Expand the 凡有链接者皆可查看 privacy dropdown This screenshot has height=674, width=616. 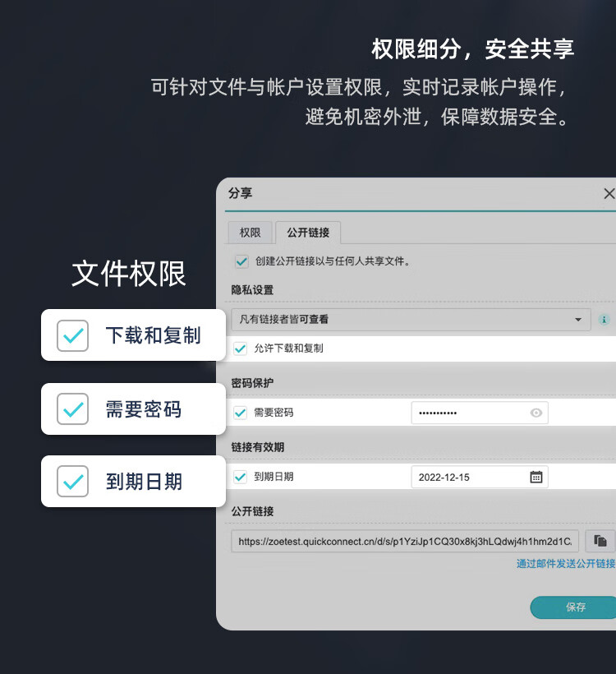(411, 319)
